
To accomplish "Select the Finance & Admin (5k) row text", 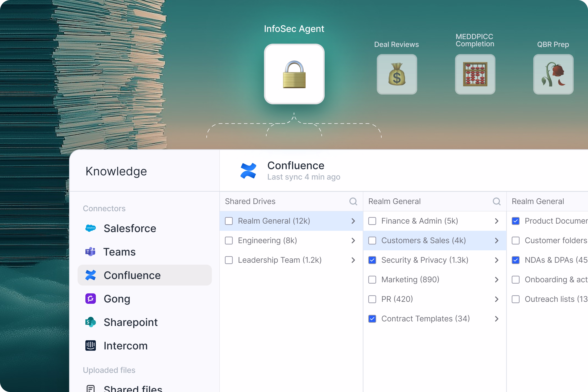I will tap(420, 221).
